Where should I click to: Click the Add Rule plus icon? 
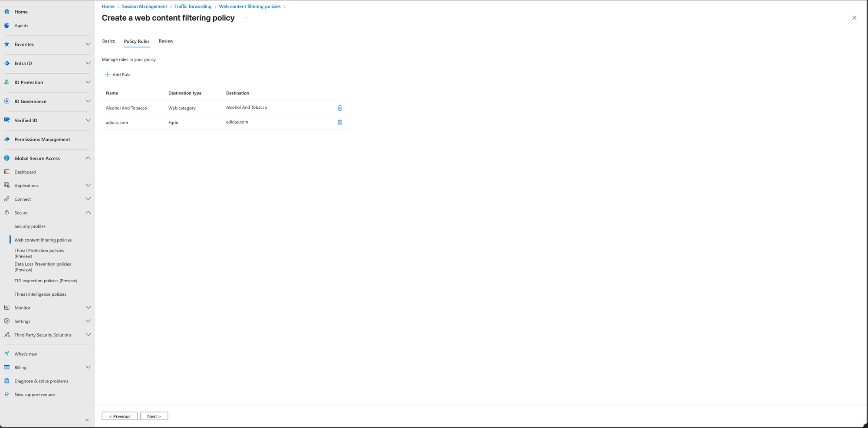coord(107,75)
